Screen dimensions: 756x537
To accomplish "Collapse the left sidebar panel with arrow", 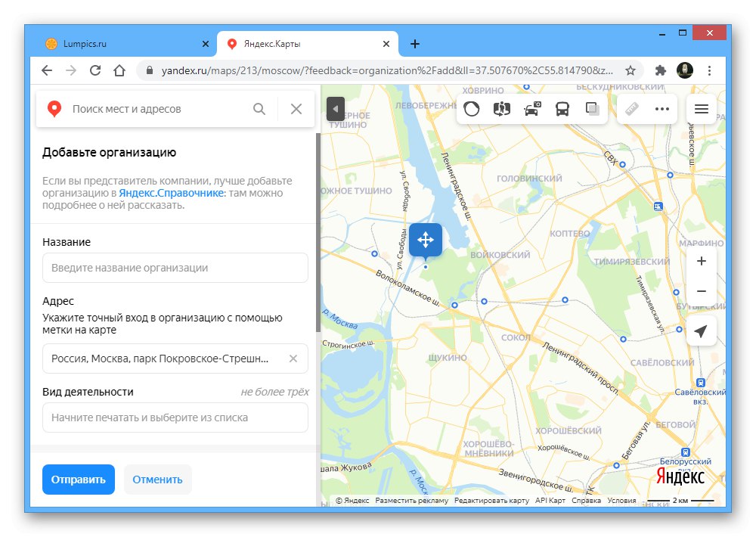I will coord(335,108).
